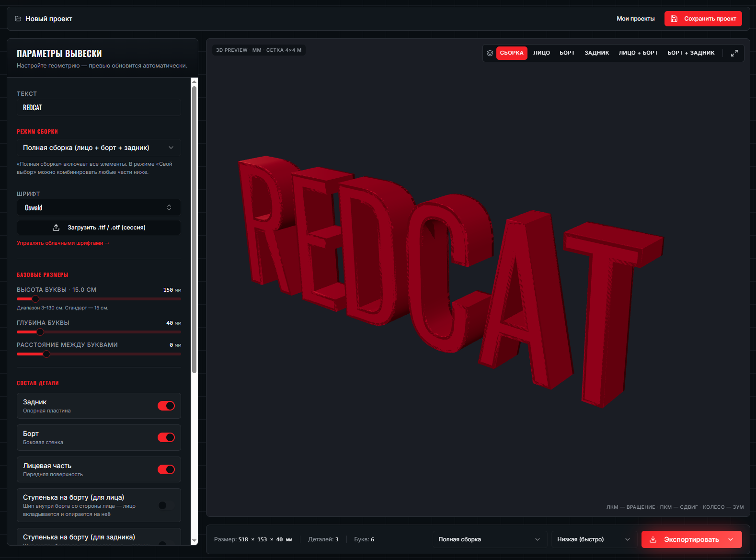Click the Базовые размеры heading
This screenshot has width=756, height=560.
coord(43,275)
